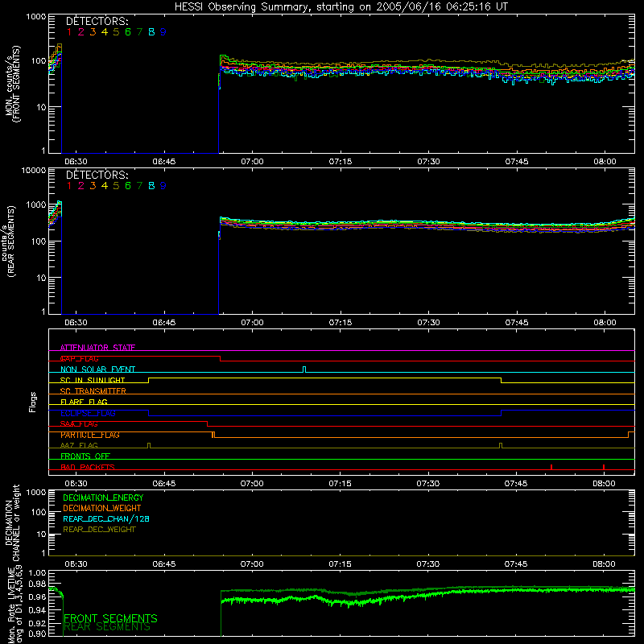This screenshot has width=644, height=644.
Task: Click the 06:45 tick label under the front segments panel
Action: (164, 162)
